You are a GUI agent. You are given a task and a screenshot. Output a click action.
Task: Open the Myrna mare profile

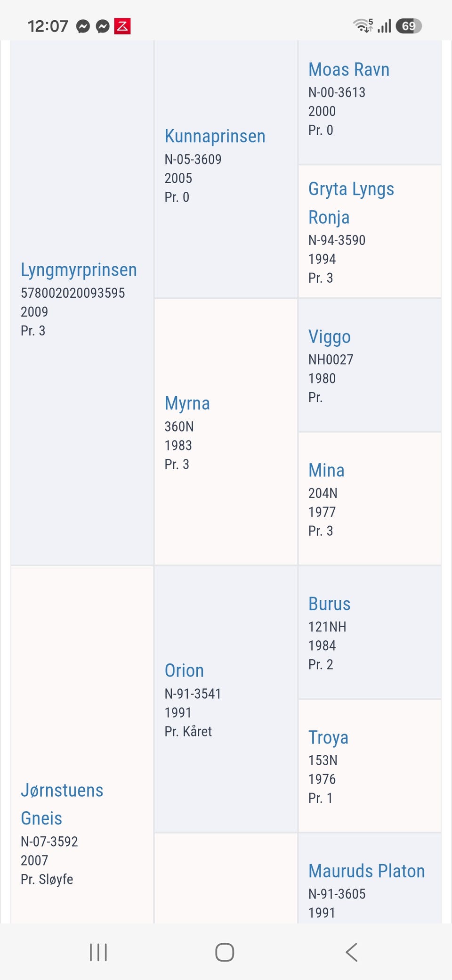187,404
